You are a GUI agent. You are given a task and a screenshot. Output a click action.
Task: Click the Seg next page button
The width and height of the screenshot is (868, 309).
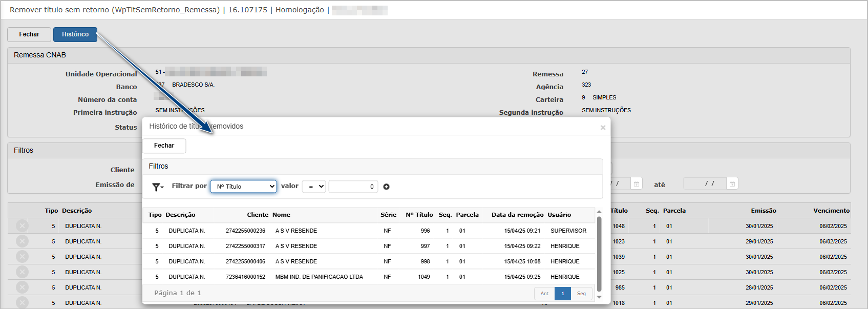[581, 294]
